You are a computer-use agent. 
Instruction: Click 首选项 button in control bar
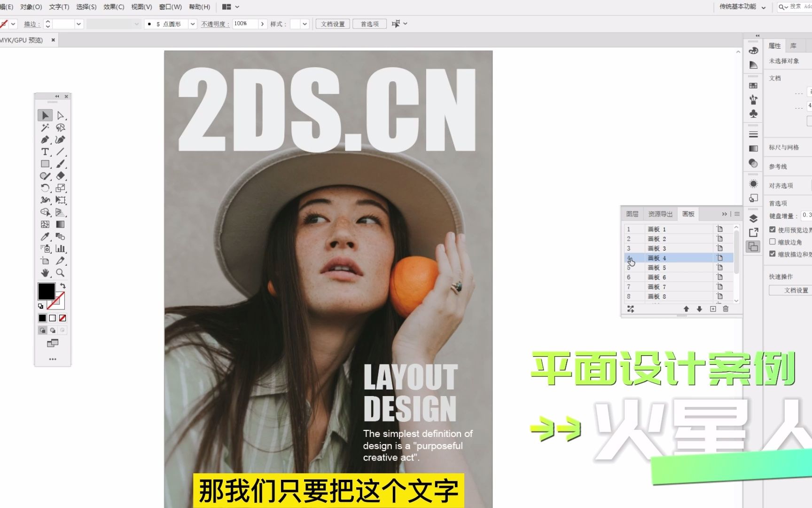coord(369,24)
